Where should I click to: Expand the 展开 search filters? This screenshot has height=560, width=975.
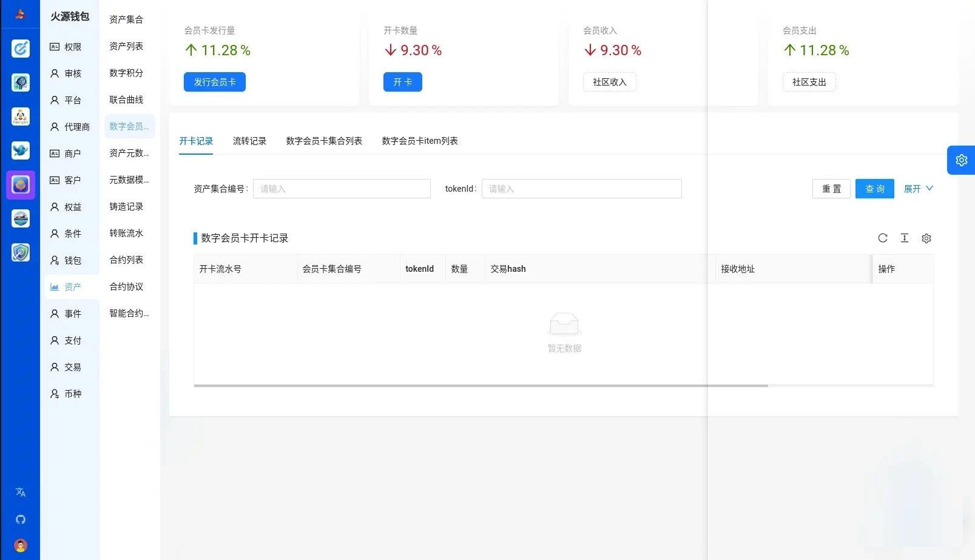pos(918,189)
